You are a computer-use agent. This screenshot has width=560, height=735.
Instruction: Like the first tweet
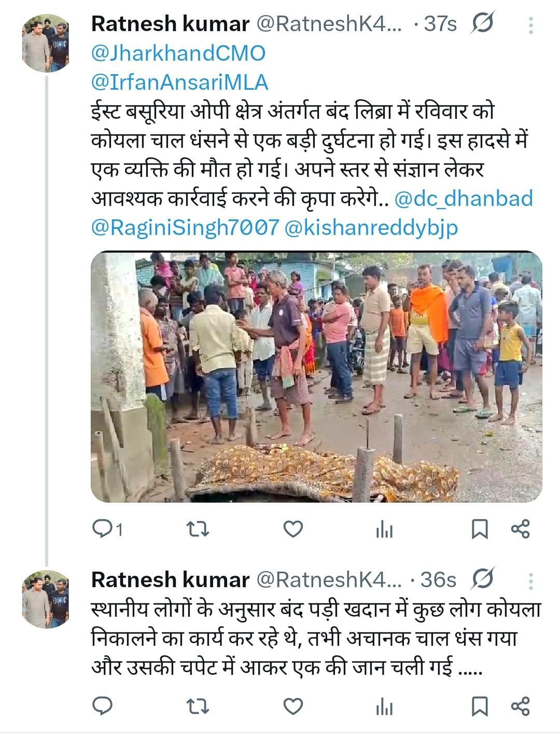pyautogui.click(x=293, y=529)
